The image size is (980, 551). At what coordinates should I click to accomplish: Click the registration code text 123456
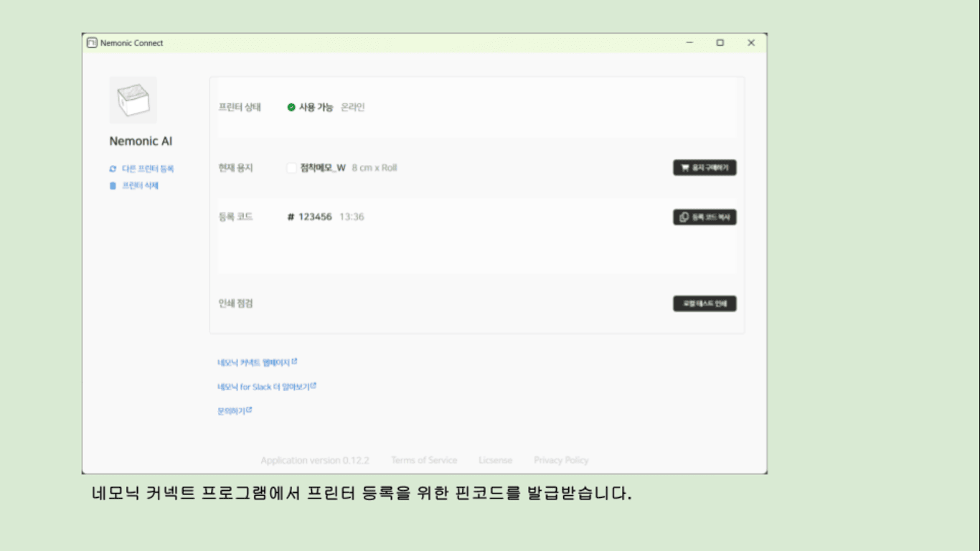coord(315,217)
